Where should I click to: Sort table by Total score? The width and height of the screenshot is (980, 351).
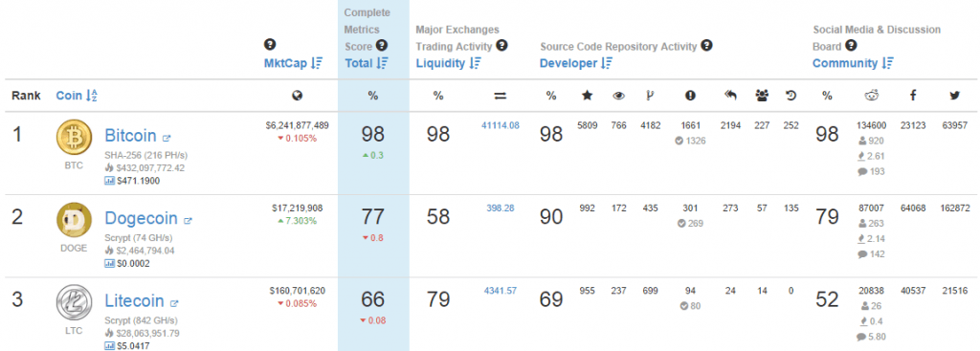pos(367,63)
